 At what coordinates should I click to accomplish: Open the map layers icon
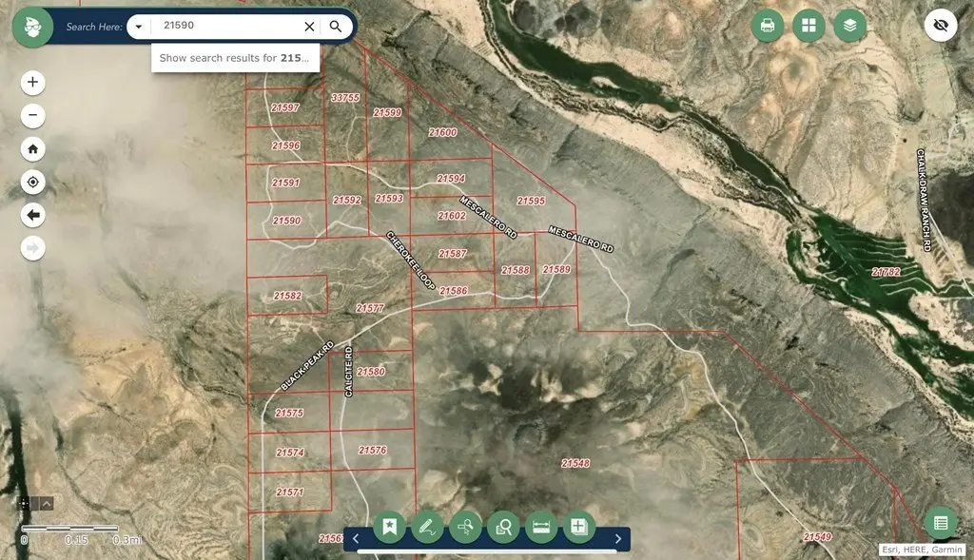[849, 26]
